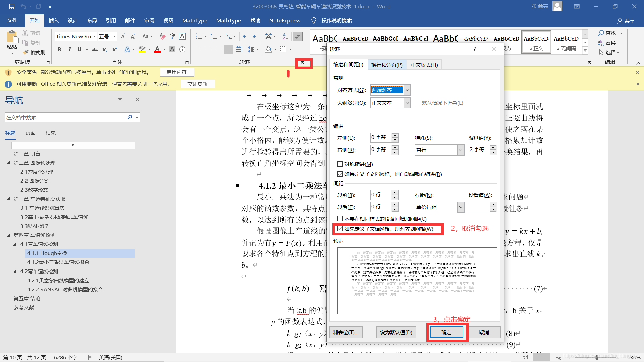The width and height of the screenshot is (644, 362).
Task: Click the justify alignment icon
Action: [x=229, y=50]
